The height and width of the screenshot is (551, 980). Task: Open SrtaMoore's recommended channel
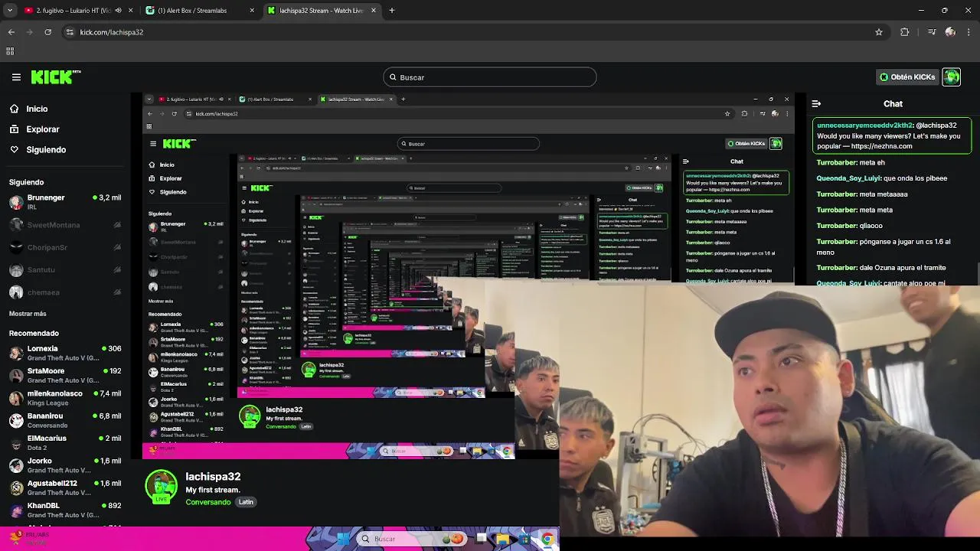click(65, 375)
